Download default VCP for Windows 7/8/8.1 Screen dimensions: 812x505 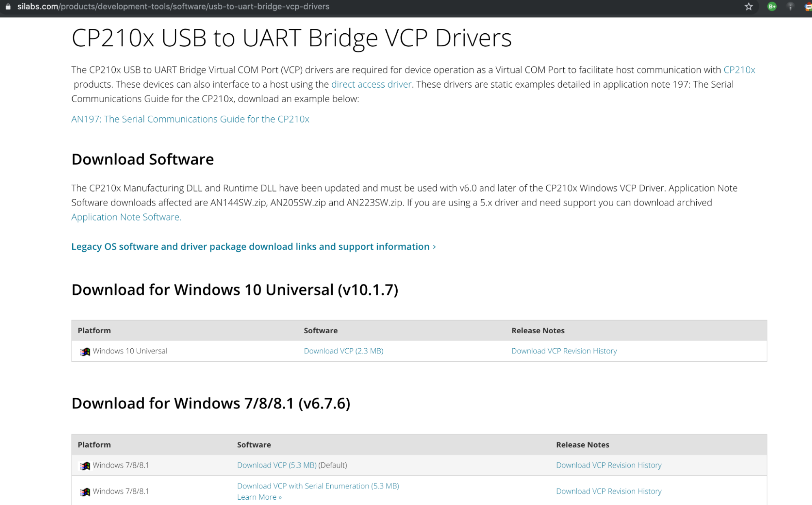tap(277, 465)
